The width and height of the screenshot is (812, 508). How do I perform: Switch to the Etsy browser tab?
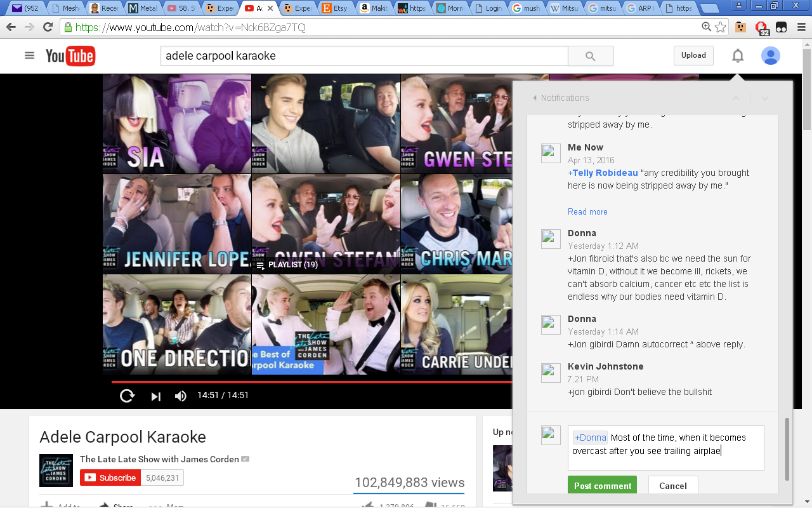336,8
